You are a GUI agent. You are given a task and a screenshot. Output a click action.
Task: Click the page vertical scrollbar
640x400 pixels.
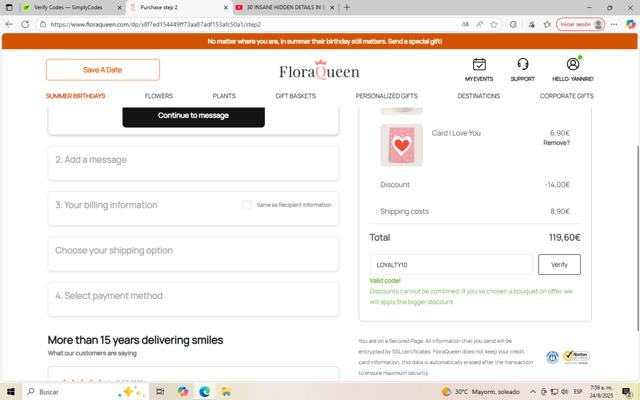(x=638, y=238)
